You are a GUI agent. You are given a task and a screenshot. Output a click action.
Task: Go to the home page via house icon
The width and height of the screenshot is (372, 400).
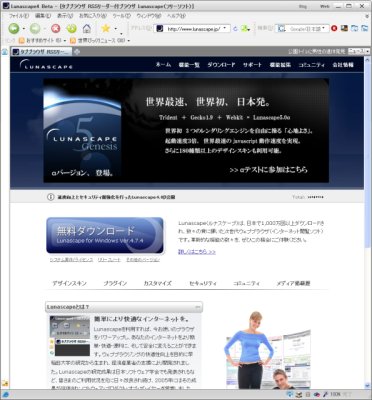(87, 29)
